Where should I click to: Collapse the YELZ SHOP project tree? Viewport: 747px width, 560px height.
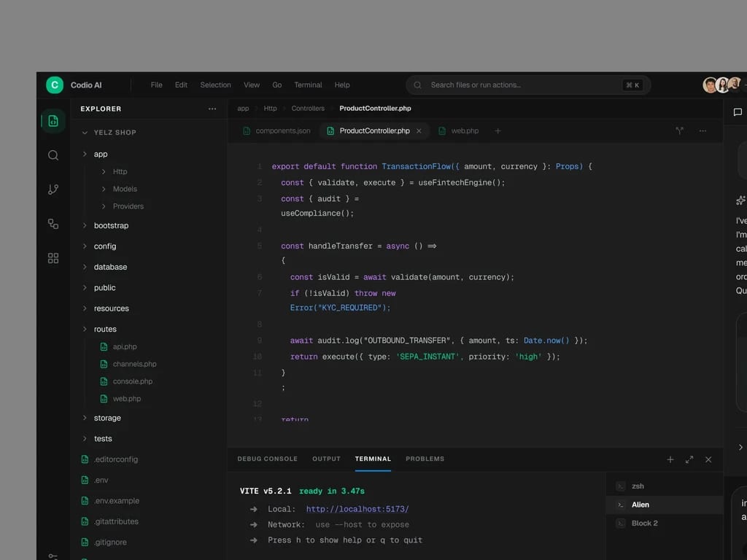pyautogui.click(x=85, y=133)
